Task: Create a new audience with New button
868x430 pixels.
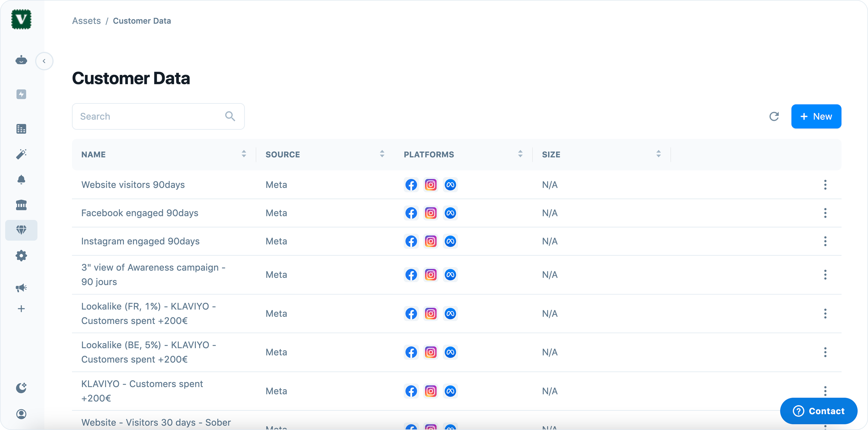Action: (816, 116)
